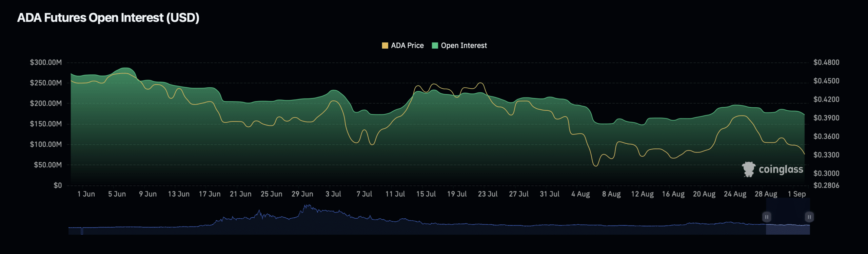The height and width of the screenshot is (254, 868).
Task: Click the 19 Jul date label
Action: pyautogui.click(x=457, y=194)
